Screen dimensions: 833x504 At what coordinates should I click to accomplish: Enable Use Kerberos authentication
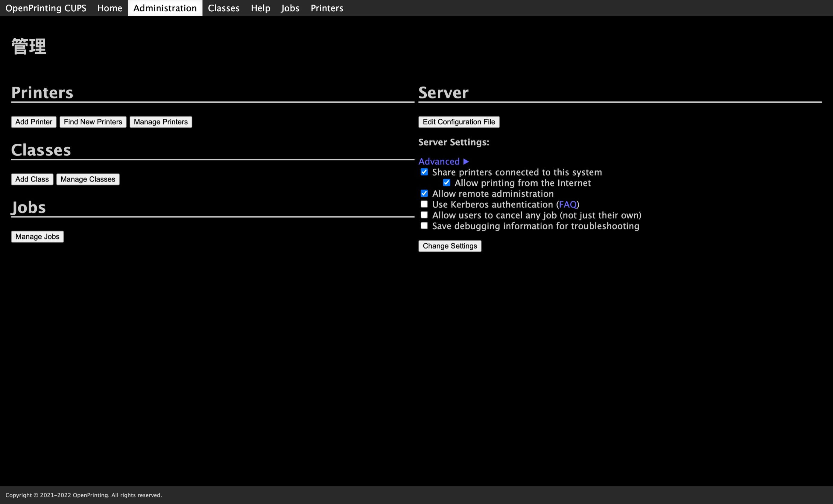(424, 204)
